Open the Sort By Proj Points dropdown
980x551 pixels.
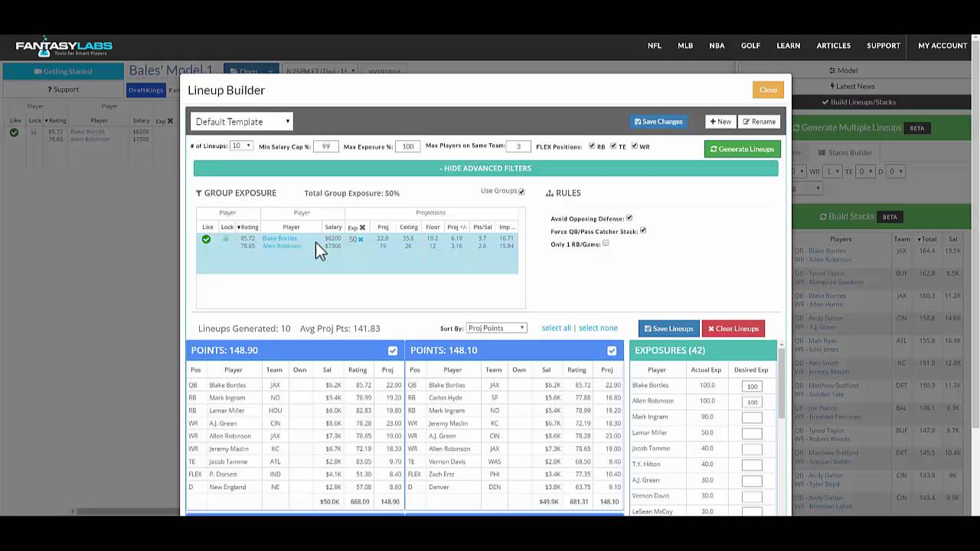point(496,328)
